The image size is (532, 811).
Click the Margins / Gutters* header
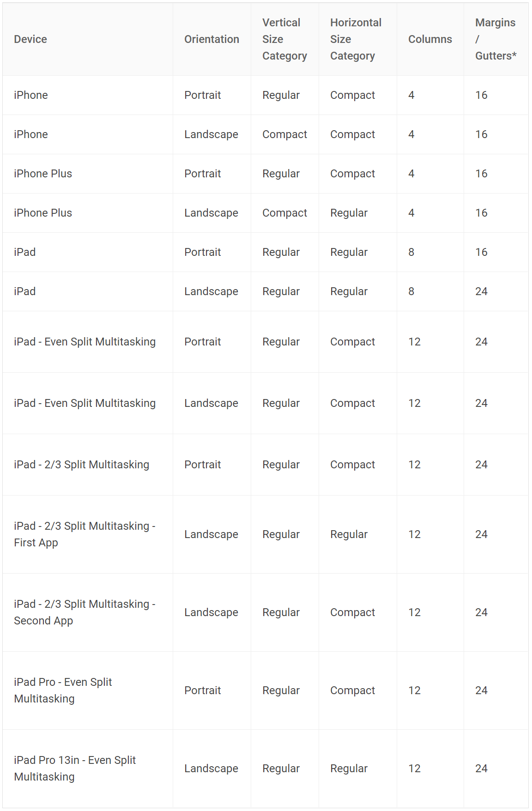496,39
